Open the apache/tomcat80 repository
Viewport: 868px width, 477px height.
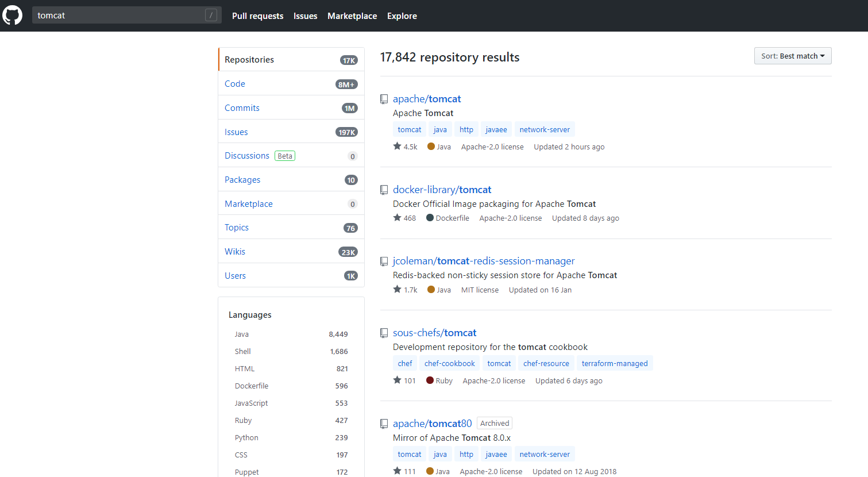click(x=432, y=424)
